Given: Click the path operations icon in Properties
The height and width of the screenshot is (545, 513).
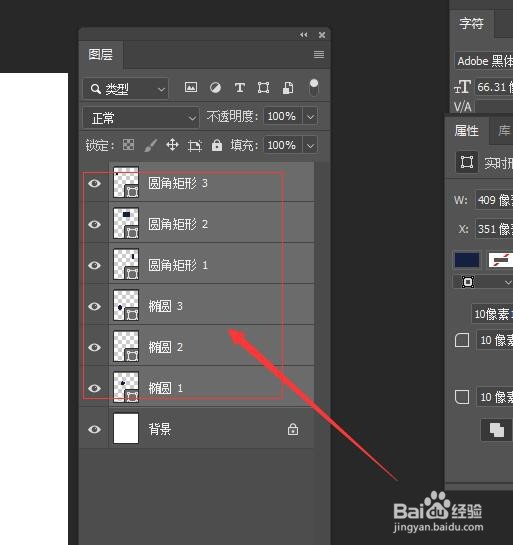Looking at the screenshot, I should 497,430.
